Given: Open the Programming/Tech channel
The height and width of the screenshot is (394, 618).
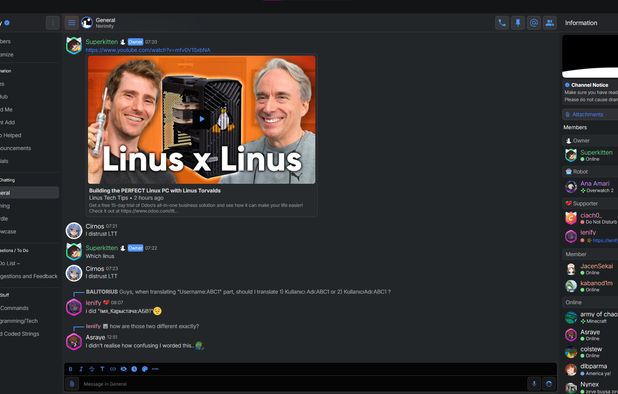Looking at the screenshot, I should pos(29,321).
